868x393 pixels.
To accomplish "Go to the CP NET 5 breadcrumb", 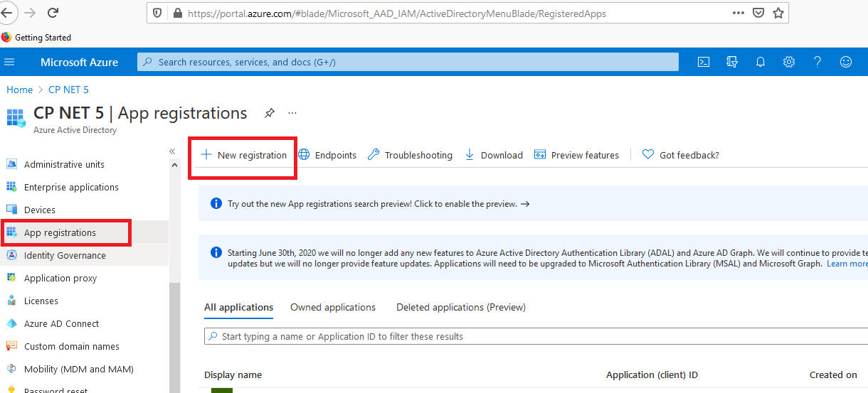I will tap(68, 90).
